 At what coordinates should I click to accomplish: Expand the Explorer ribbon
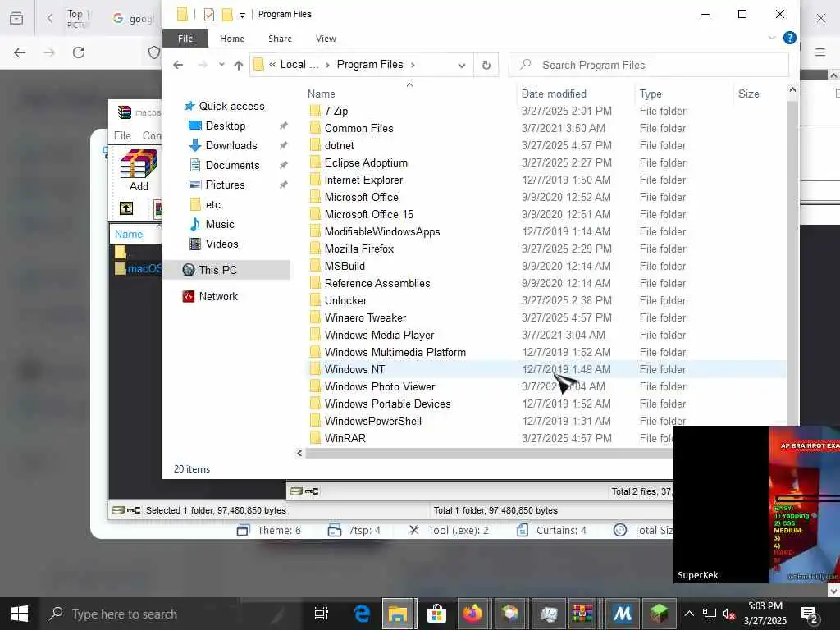click(772, 38)
